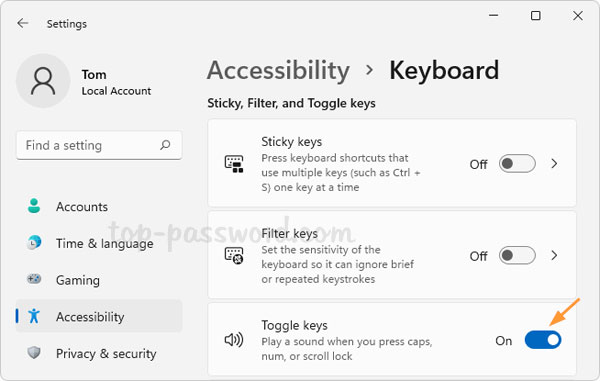Enable the Filter keys switch
The width and height of the screenshot is (600, 381).
pyautogui.click(x=517, y=256)
